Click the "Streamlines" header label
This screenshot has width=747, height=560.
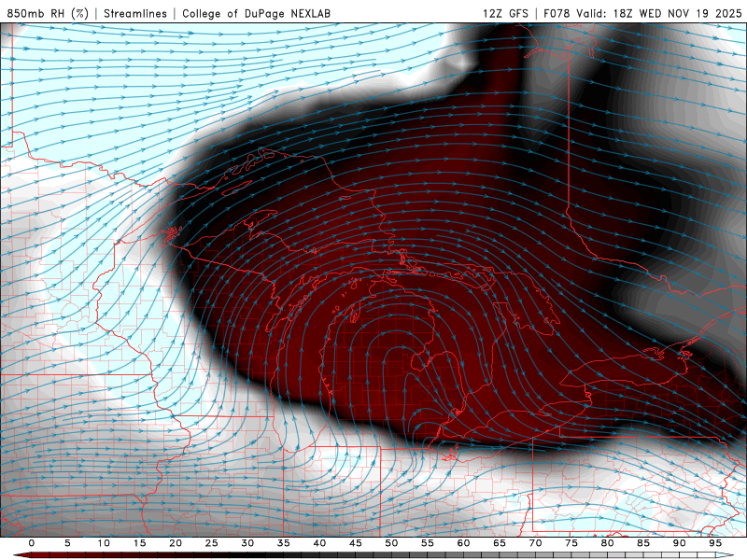[x=135, y=13]
